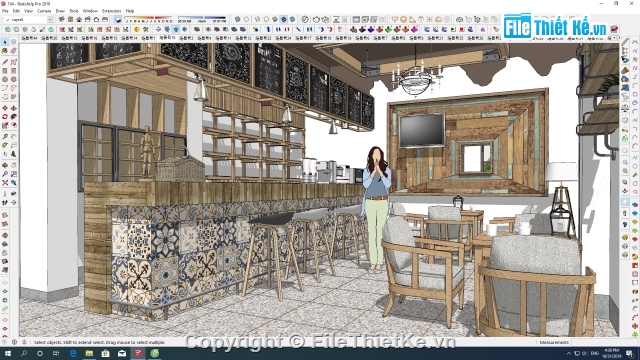Click the ENG language indicator
640x360 pixels.
pos(595,353)
